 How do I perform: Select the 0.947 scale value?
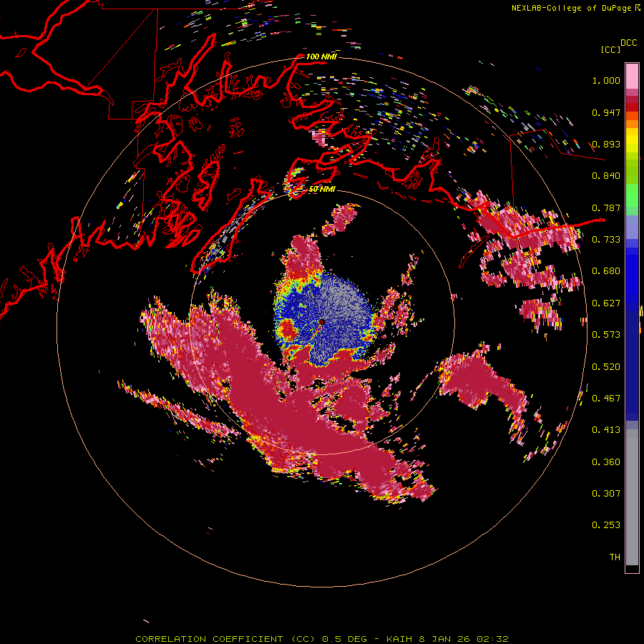coord(606,112)
